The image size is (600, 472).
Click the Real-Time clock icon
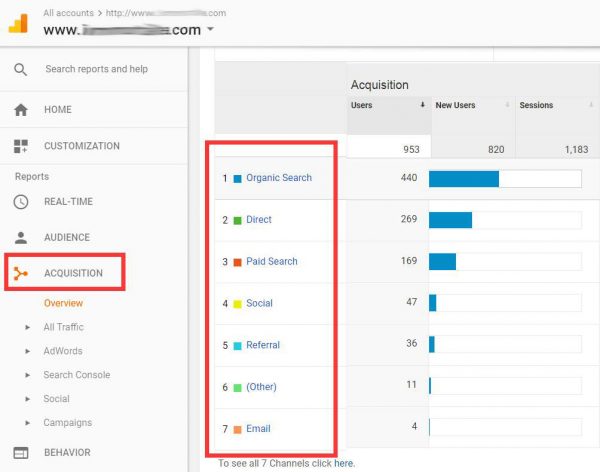click(x=20, y=201)
